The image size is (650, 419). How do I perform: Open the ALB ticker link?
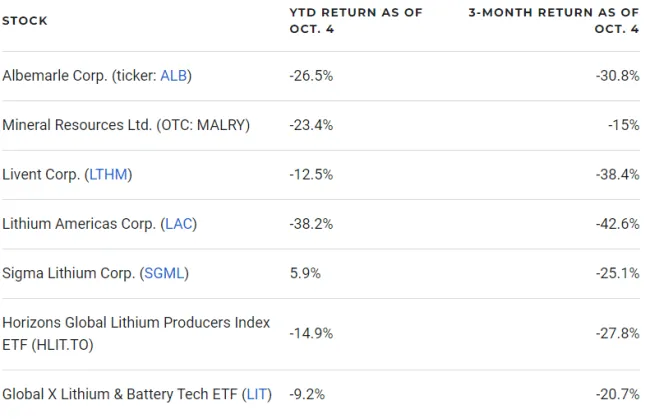174,76
